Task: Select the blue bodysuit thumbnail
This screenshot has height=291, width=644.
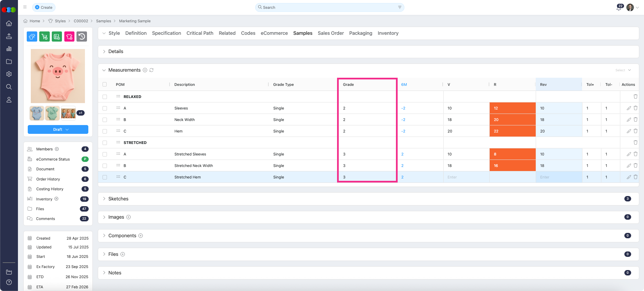Action: click(x=37, y=113)
